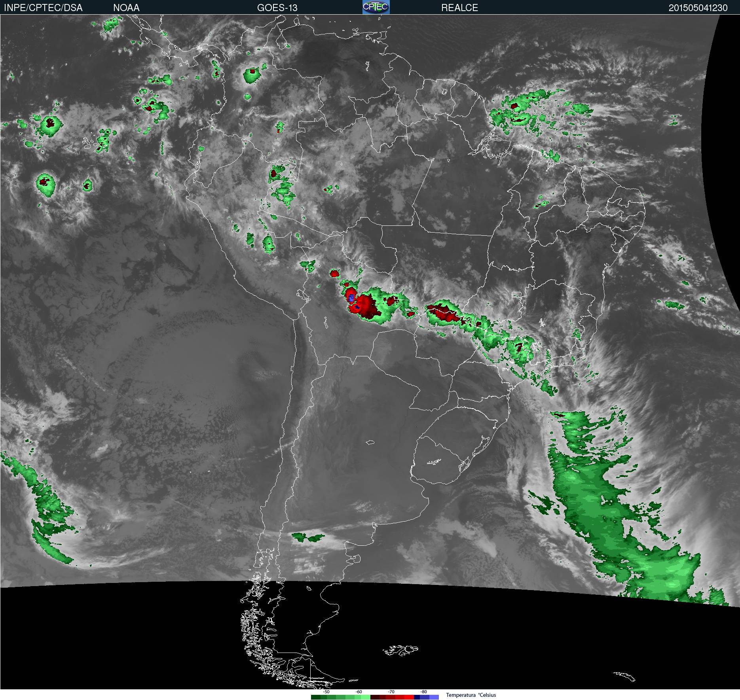Click the CPTEC logo in the header
Screen dimensions: 740x700
376,7
